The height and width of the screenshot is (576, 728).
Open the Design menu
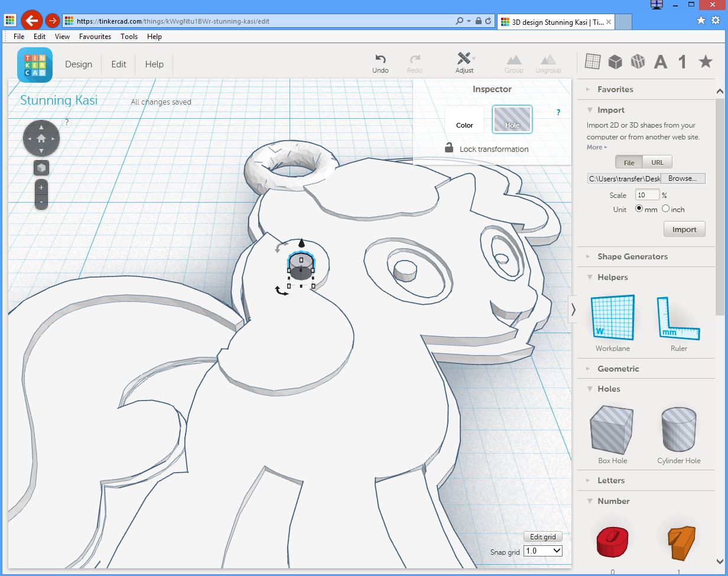79,64
